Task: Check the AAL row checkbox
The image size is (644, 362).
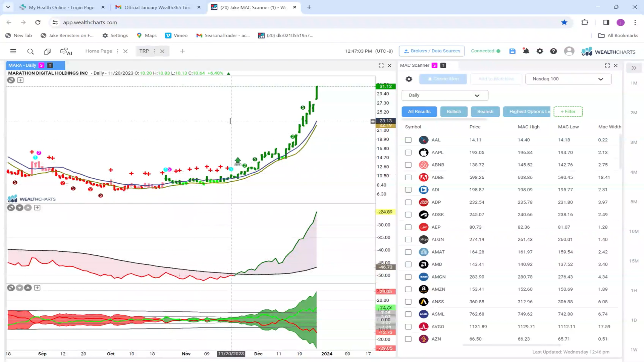Action: pos(408,140)
